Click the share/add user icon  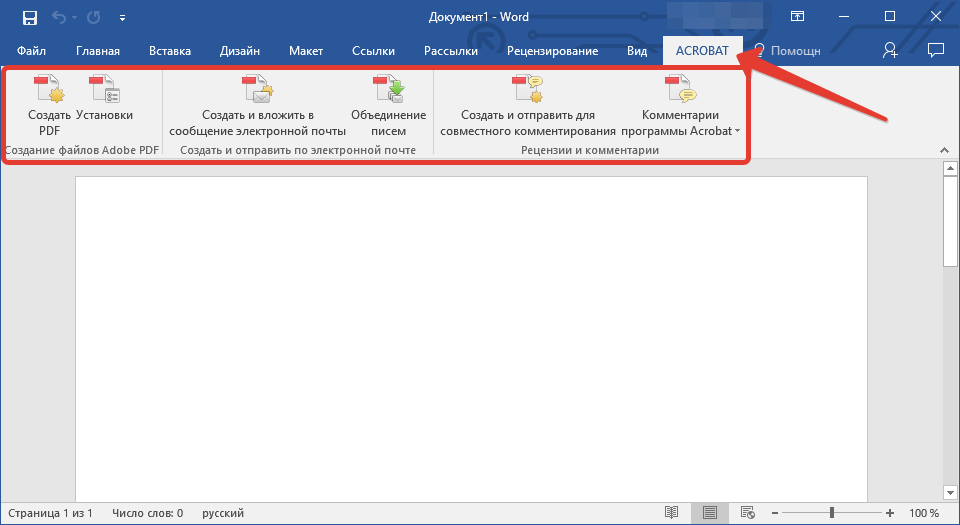890,50
